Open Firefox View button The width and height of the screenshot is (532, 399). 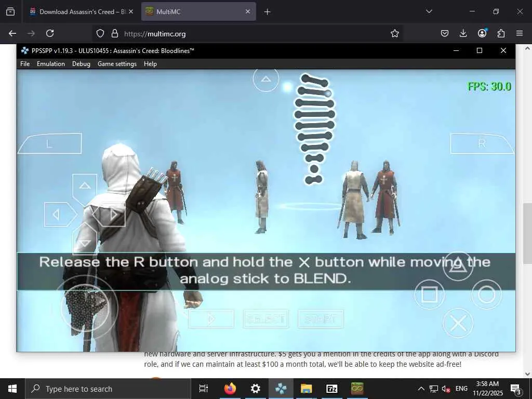[10, 12]
